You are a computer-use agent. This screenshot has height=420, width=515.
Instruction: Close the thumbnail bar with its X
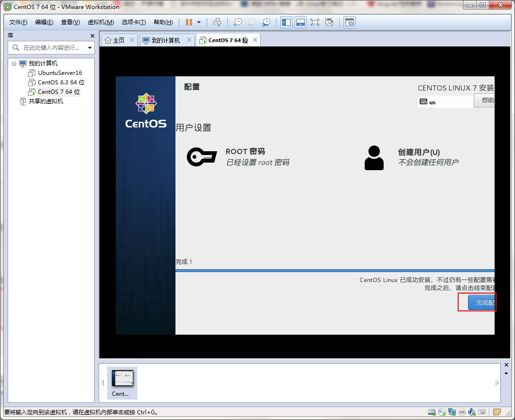pyautogui.click(x=506, y=365)
